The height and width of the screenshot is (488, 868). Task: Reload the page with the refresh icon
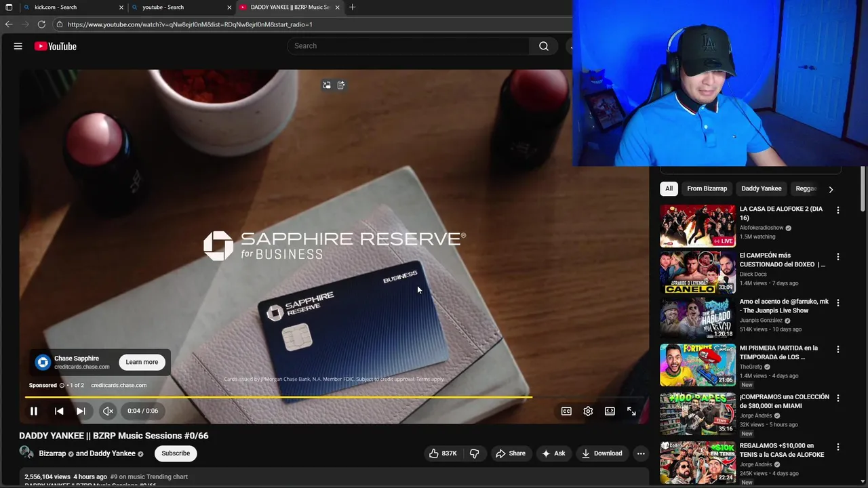coord(41,24)
